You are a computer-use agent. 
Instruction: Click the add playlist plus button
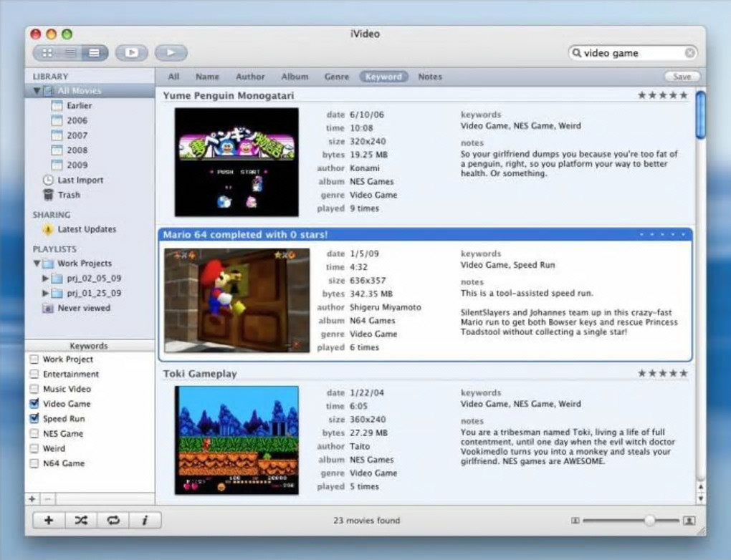49,521
